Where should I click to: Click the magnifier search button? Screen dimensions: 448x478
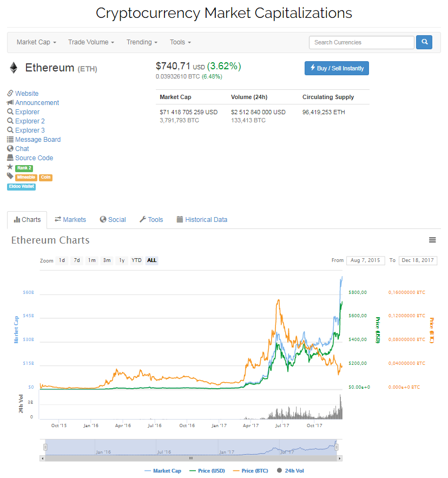tap(424, 42)
